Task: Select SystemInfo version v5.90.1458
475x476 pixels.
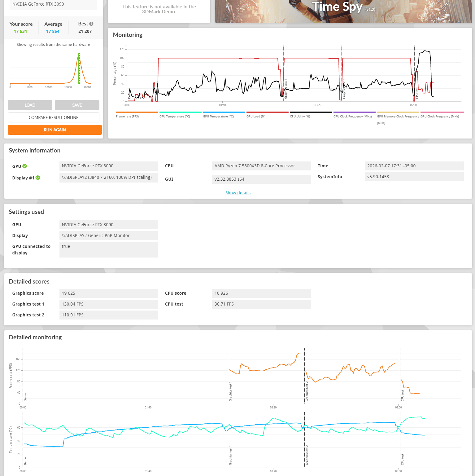Action: pos(414,177)
